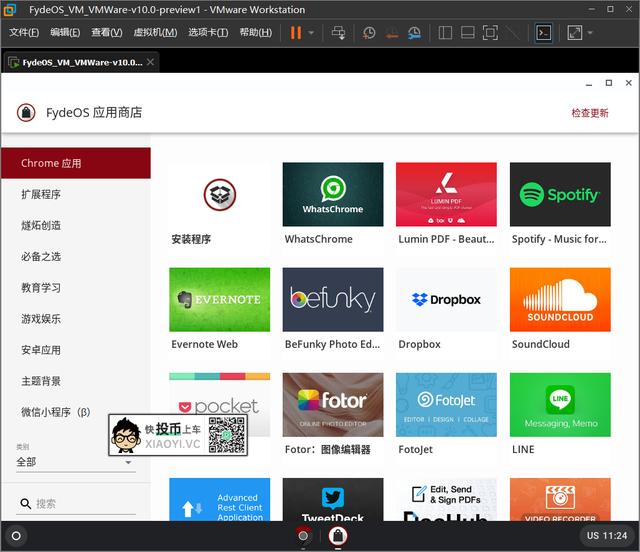640x552 pixels.
Task: Select the 扩展程序 category
Action: click(76, 194)
